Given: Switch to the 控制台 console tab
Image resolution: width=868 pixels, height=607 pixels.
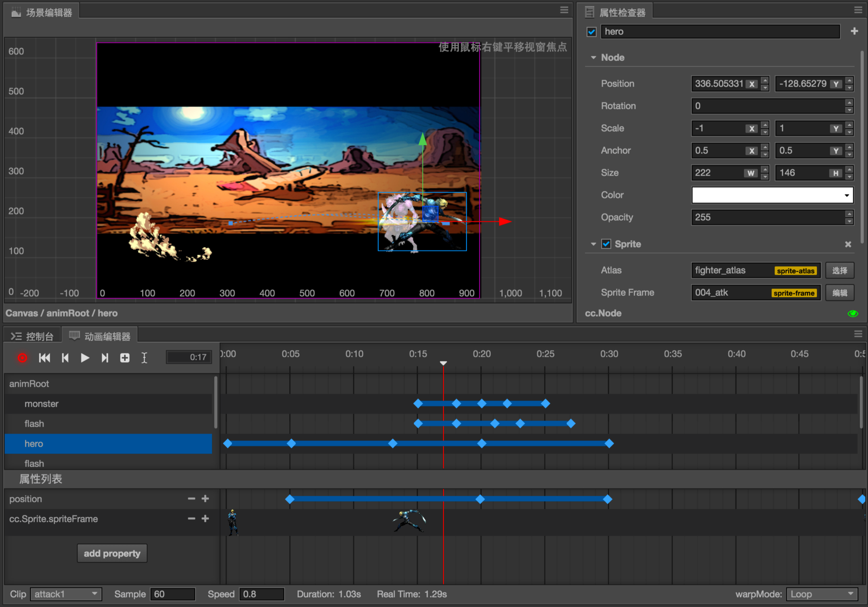Looking at the screenshot, I should pyautogui.click(x=32, y=336).
